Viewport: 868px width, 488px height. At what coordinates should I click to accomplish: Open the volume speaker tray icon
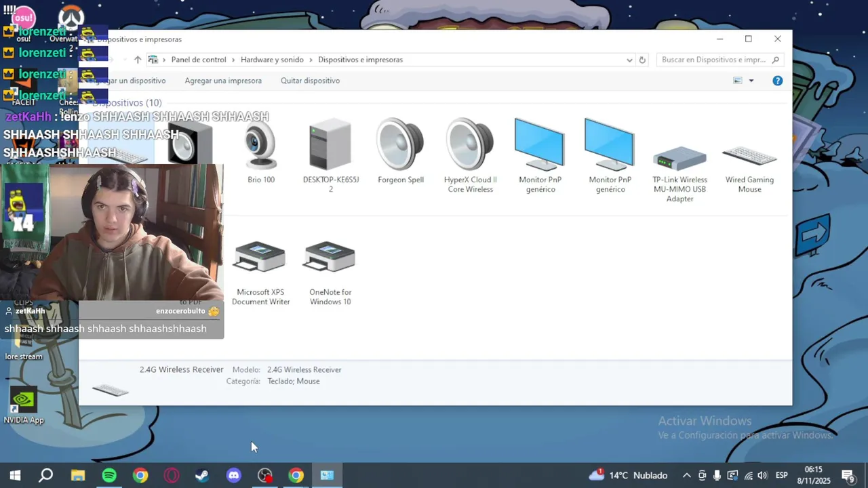point(763,475)
